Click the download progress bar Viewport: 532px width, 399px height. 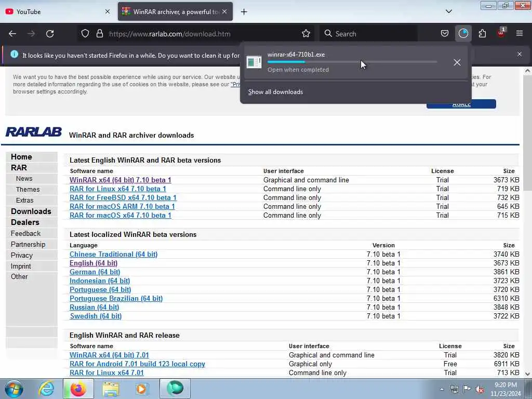[352, 62]
